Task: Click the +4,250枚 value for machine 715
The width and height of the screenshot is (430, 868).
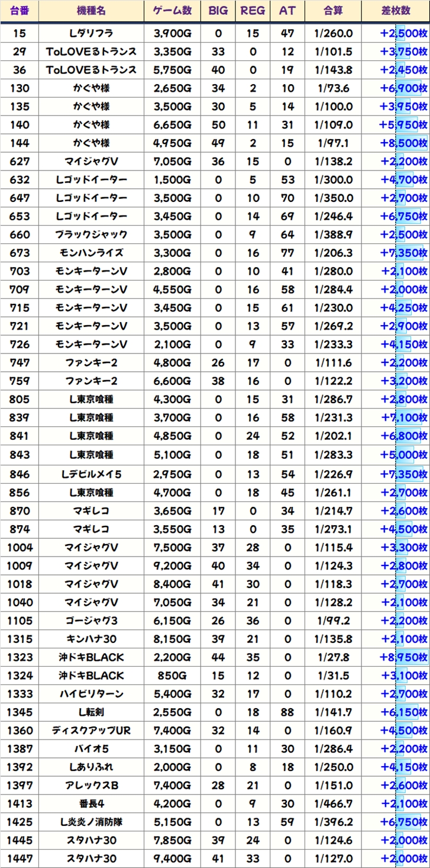Action: [403, 308]
